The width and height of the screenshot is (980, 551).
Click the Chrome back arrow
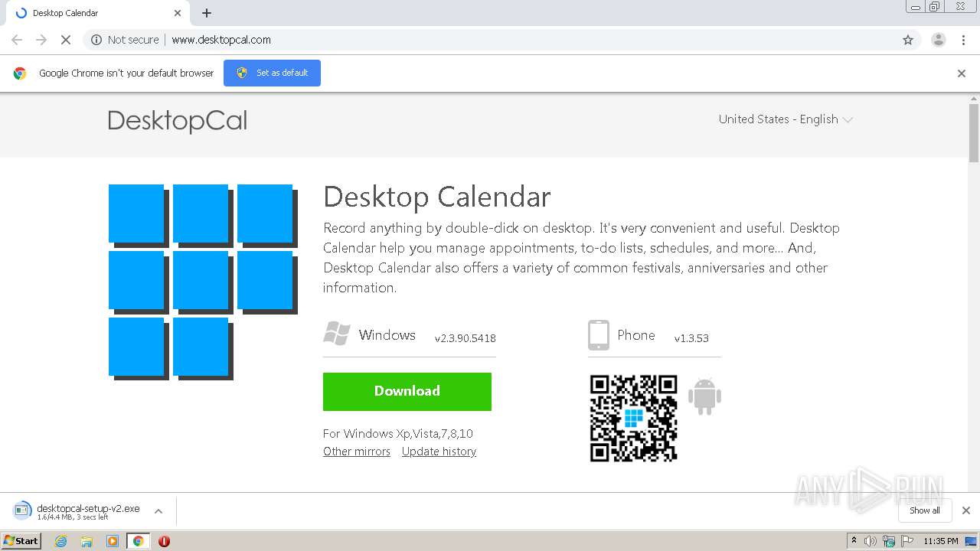(x=17, y=40)
